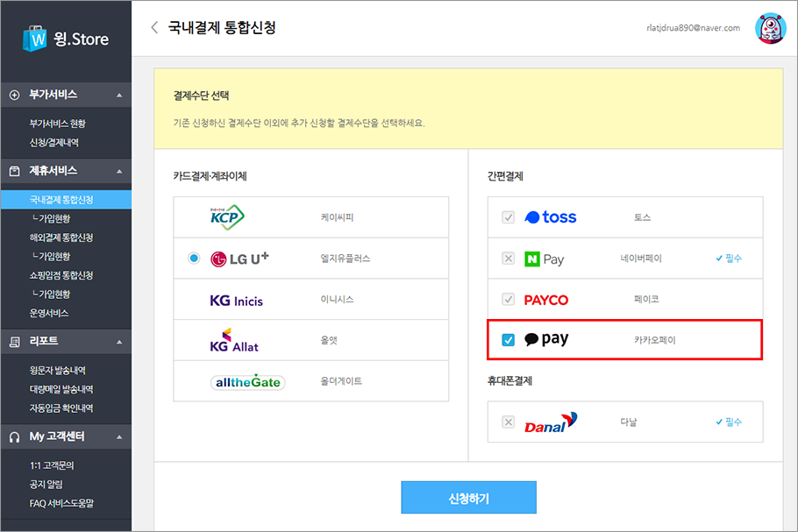Screen dimensions: 798x532
Task: Collapse the 제휴서비스 section arrow
Action: click(x=119, y=172)
